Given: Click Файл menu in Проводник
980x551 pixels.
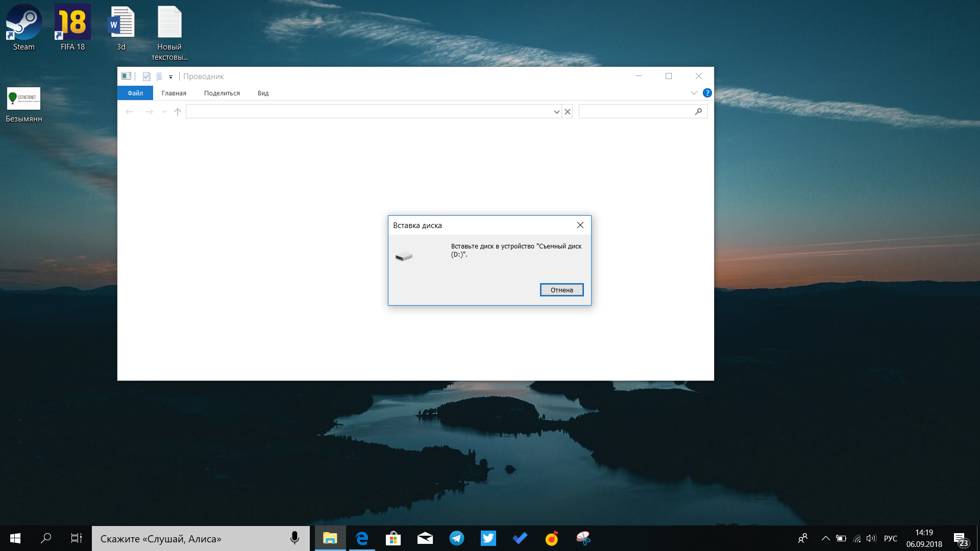Looking at the screenshot, I should point(134,93).
